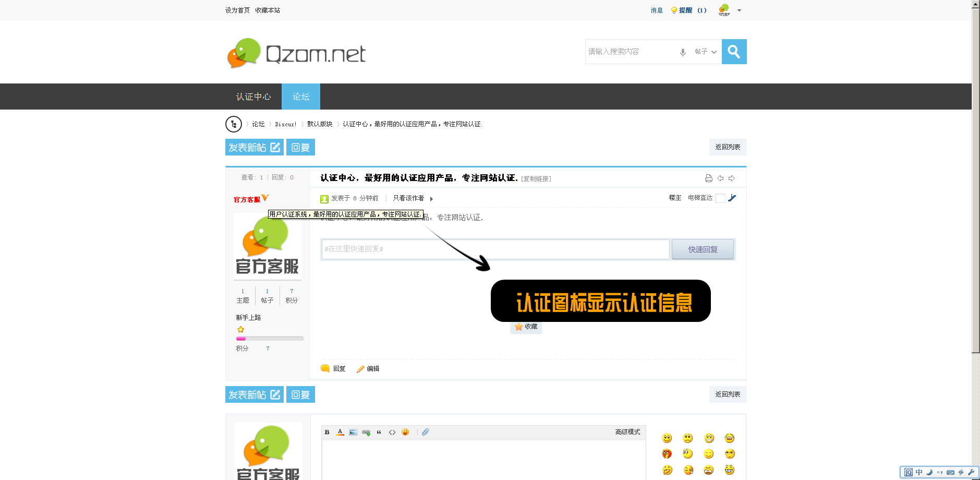The height and width of the screenshot is (480, 980).
Task: Go to 论坛 in the breadcrumb
Action: click(258, 124)
